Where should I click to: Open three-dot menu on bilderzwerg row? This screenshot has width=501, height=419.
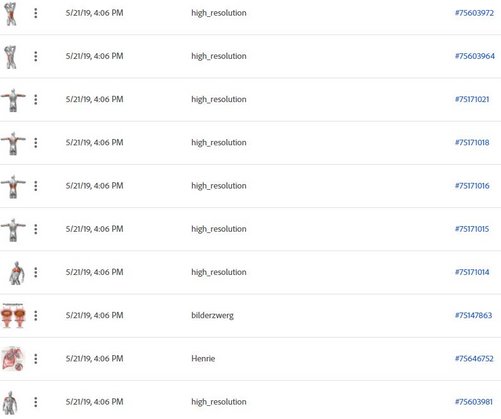(36, 315)
